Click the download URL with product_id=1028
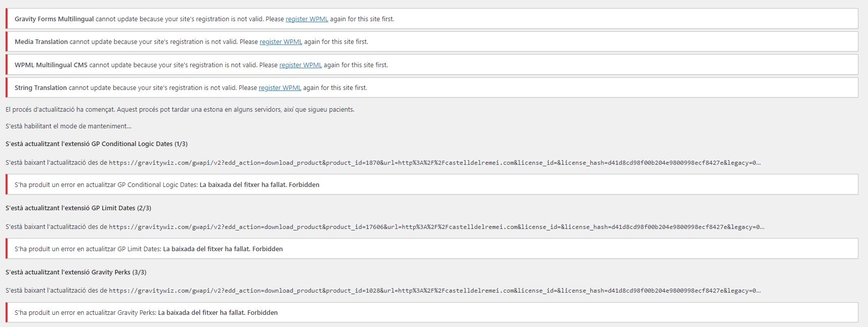This screenshot has height=327, width=868. (x=435, y=291)
